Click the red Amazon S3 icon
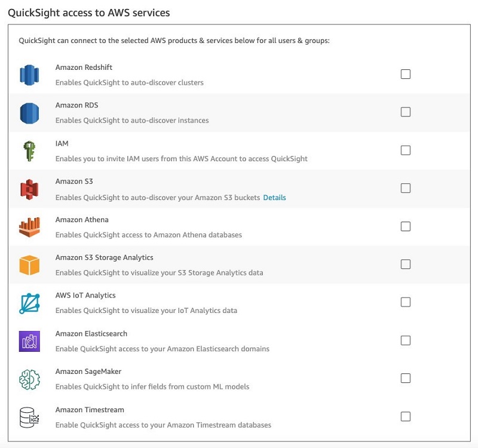The image size is (478, 448). point(29,189)
